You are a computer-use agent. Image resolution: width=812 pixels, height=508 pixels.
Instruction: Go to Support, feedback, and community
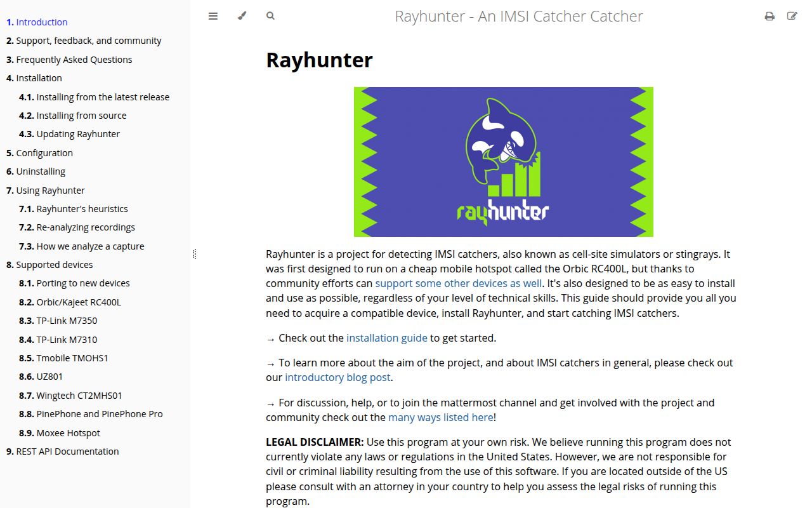tap(84, 41)
